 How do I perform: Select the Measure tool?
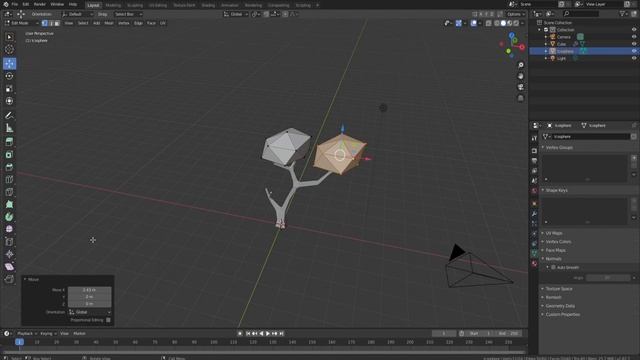(9, 128)
